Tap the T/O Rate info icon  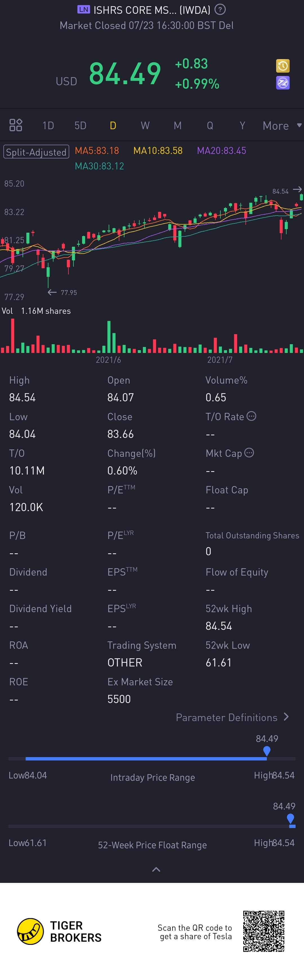251,416
